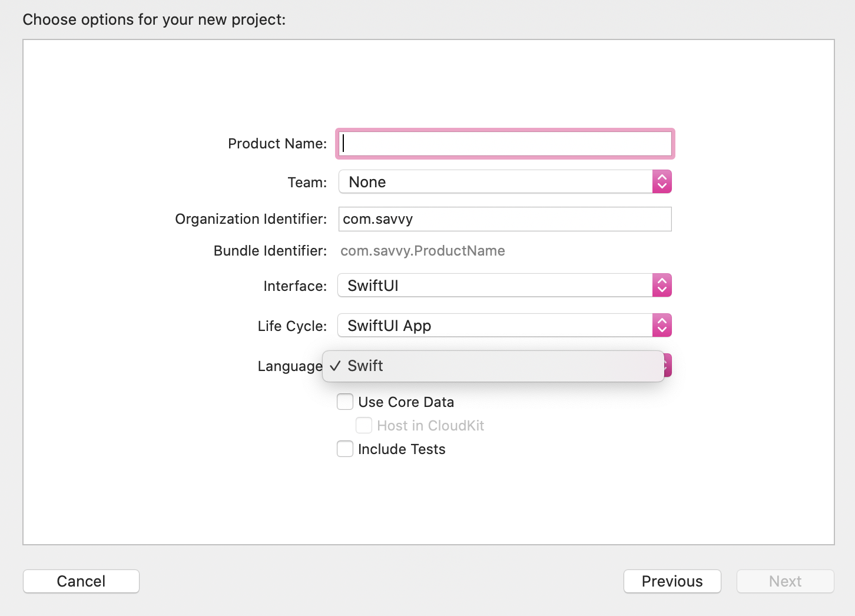
Task: Go back with the Previous button
Action: pos(672,581)
